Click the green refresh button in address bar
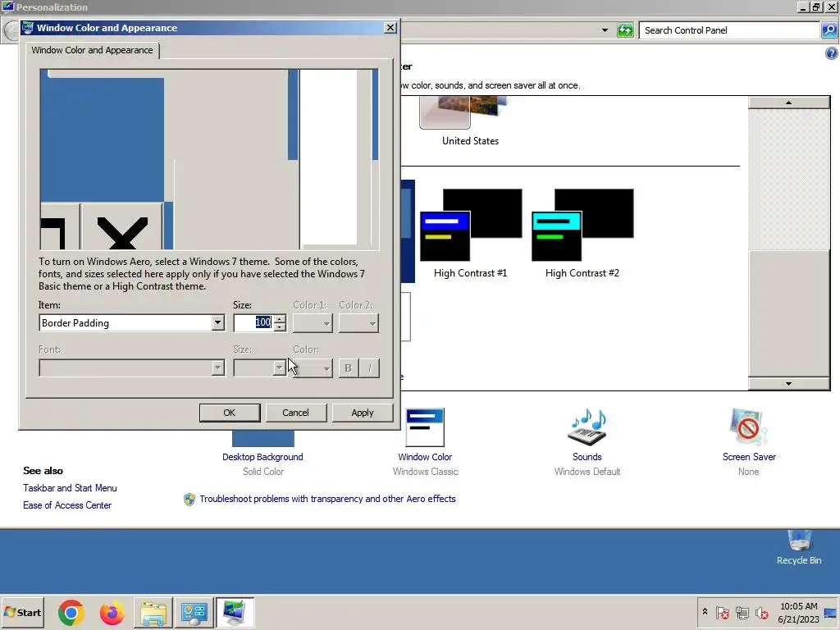 (625, 30)
